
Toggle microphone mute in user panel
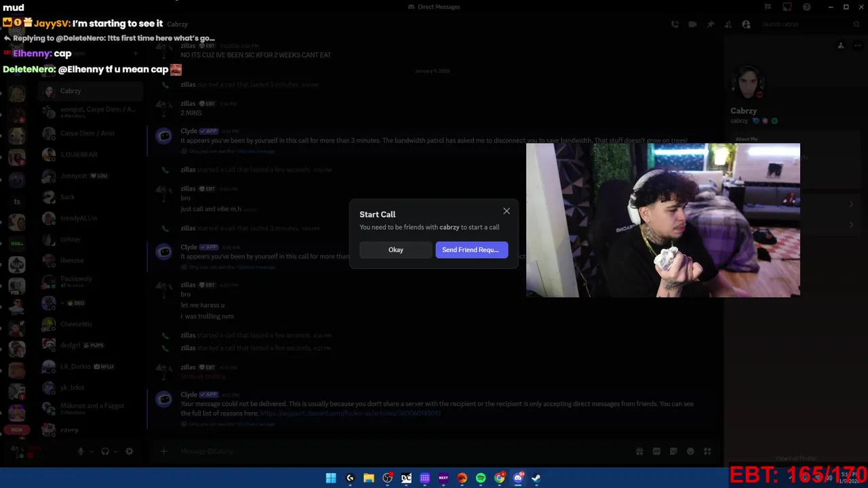tap(81, 451)
